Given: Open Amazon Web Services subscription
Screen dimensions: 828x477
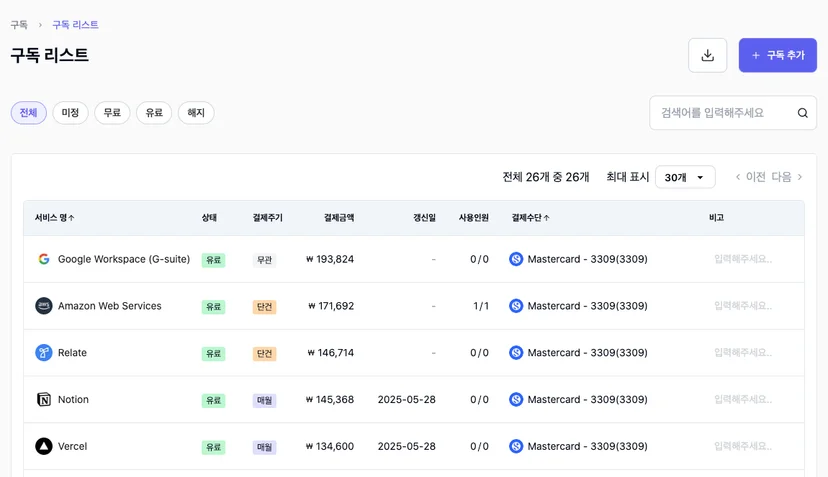Looking at the screenshot, I should tap(109, 306).
